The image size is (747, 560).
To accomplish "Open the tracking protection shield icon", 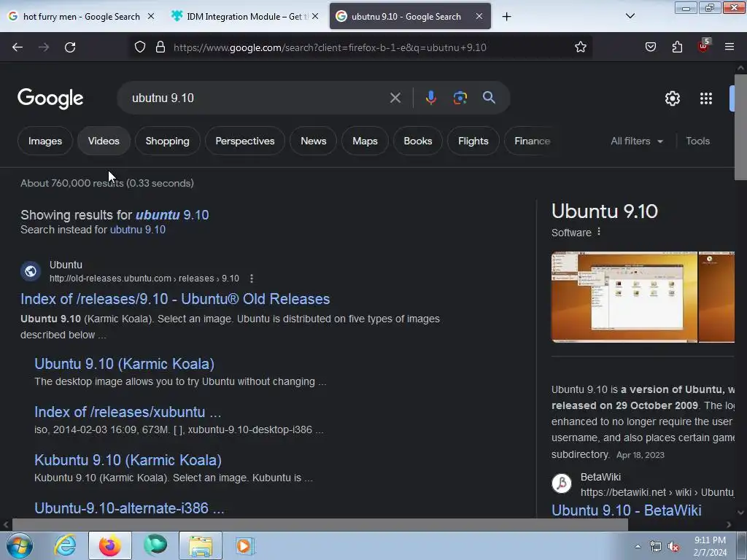I will pos(139,47).
